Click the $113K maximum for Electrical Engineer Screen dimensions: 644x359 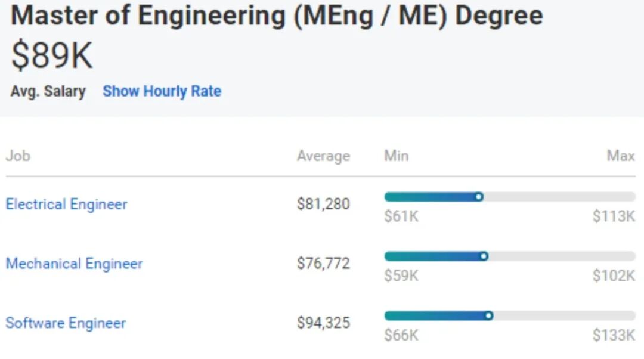click(x=614, y=216)
